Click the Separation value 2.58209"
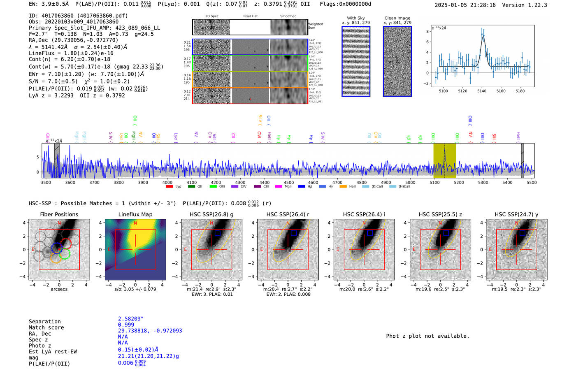This screenshot has width=576, height=392. click(x=131, y=319)
